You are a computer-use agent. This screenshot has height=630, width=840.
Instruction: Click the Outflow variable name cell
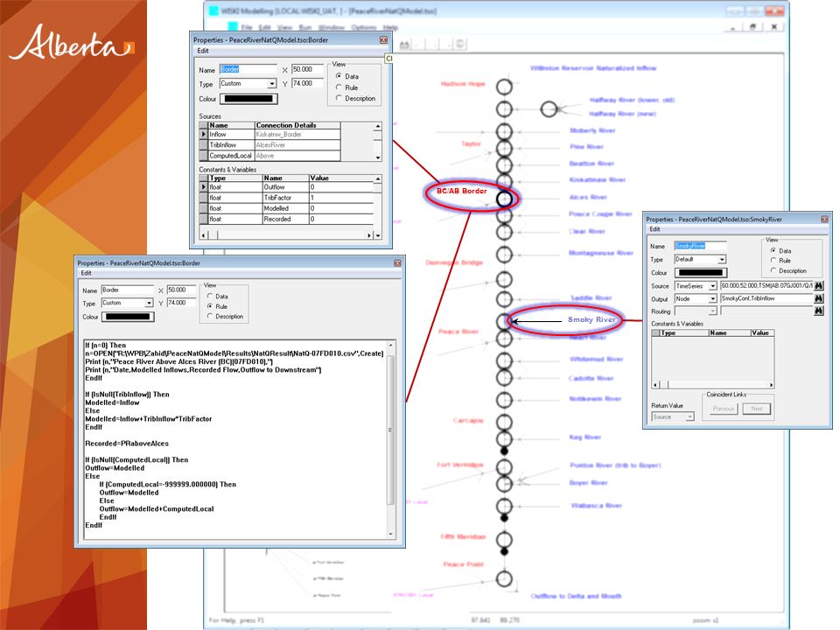(x=285, y=187)
